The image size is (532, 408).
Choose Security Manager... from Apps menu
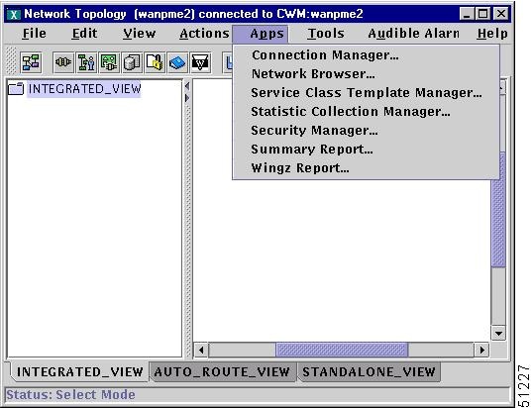[x=366, y=131]
